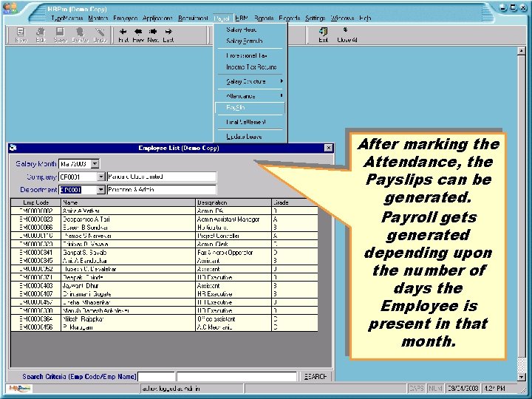Go to Prev record arrow
The image size is (532, 399).
(x=138, y=32)
